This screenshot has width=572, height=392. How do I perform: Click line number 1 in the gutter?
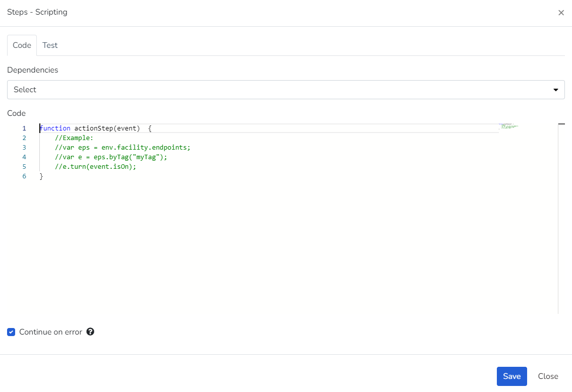coord(24,128)
